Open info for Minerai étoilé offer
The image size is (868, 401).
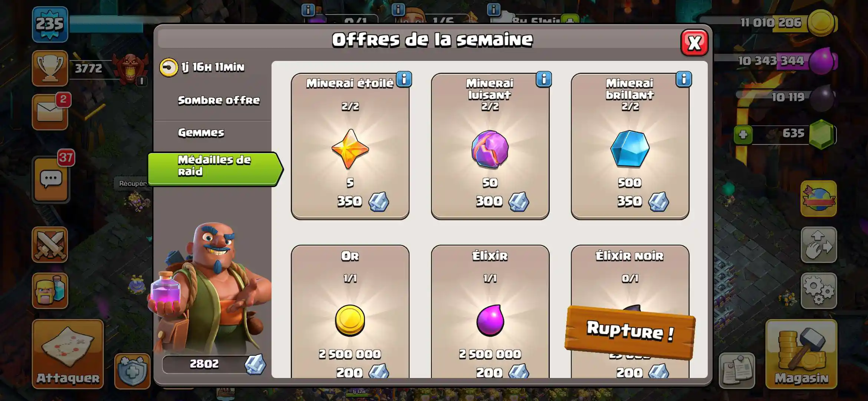coord(404,79)
